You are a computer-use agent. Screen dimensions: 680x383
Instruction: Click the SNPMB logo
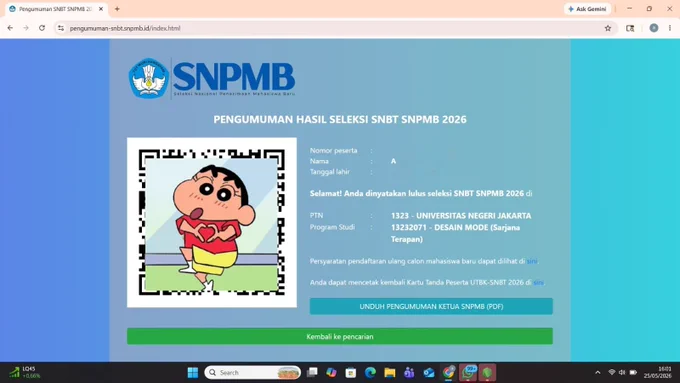pyautogui.click(x=212, y=79)
